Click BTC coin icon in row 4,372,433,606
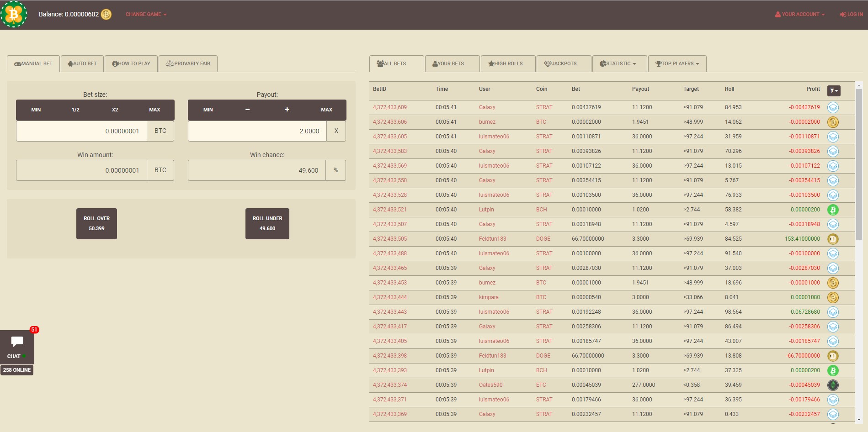Image resolution: width=868 pixels, height=432 pixels. [x=833, y=122]
